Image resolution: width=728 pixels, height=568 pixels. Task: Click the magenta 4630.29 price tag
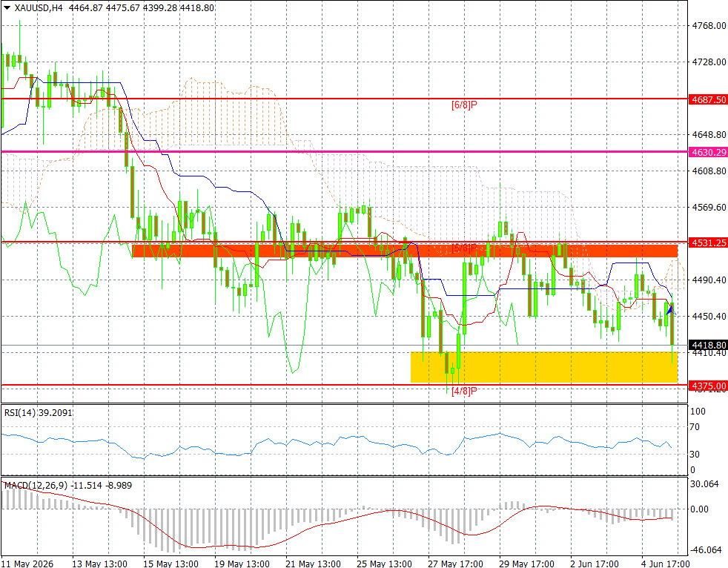[708, 152]
